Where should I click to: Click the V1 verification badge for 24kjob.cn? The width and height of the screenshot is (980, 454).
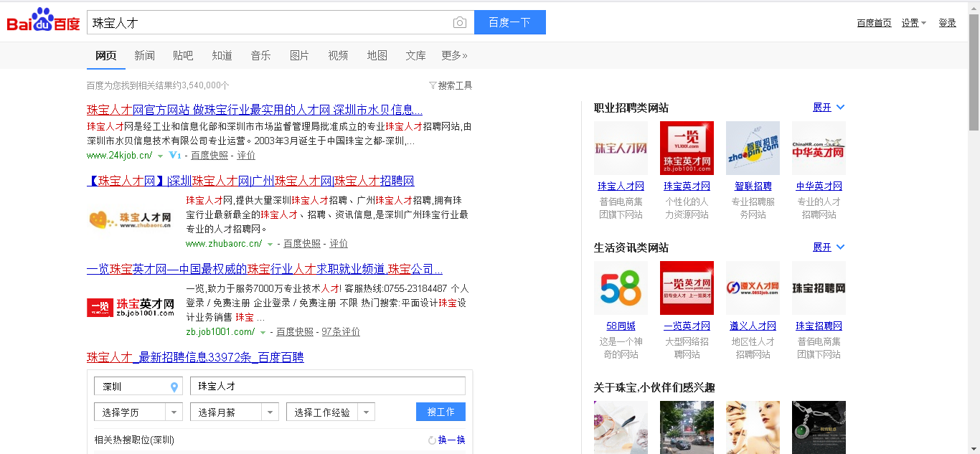tap(174, 155)
